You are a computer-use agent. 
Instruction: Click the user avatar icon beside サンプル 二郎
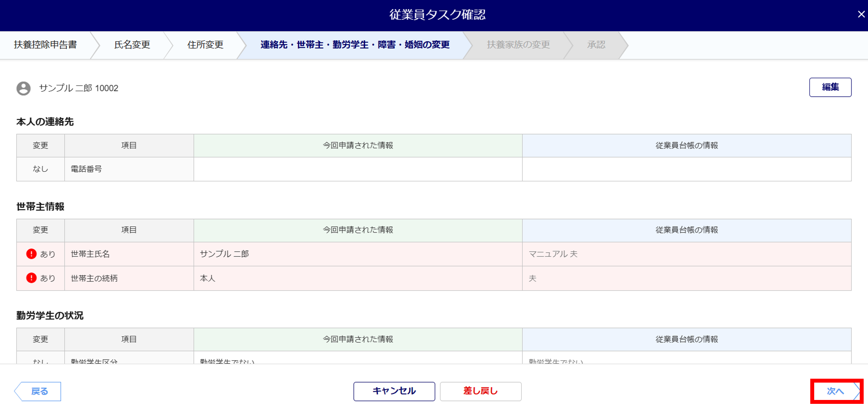(x=23, y=88)
